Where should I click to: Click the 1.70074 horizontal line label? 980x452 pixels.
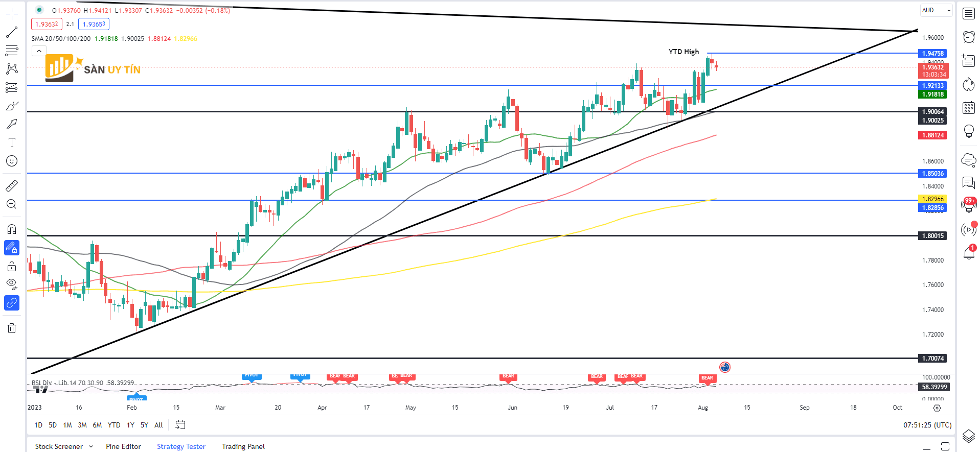933,358
